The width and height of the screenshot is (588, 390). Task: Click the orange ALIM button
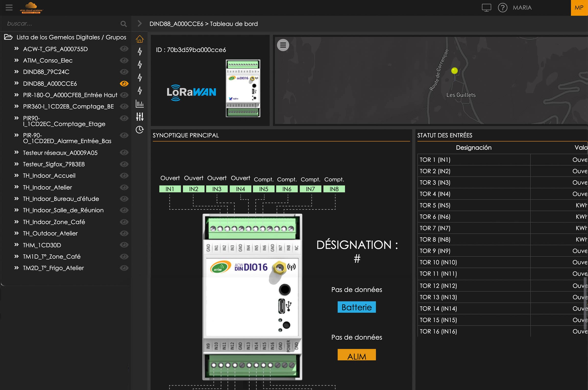[x=357, y=355]
